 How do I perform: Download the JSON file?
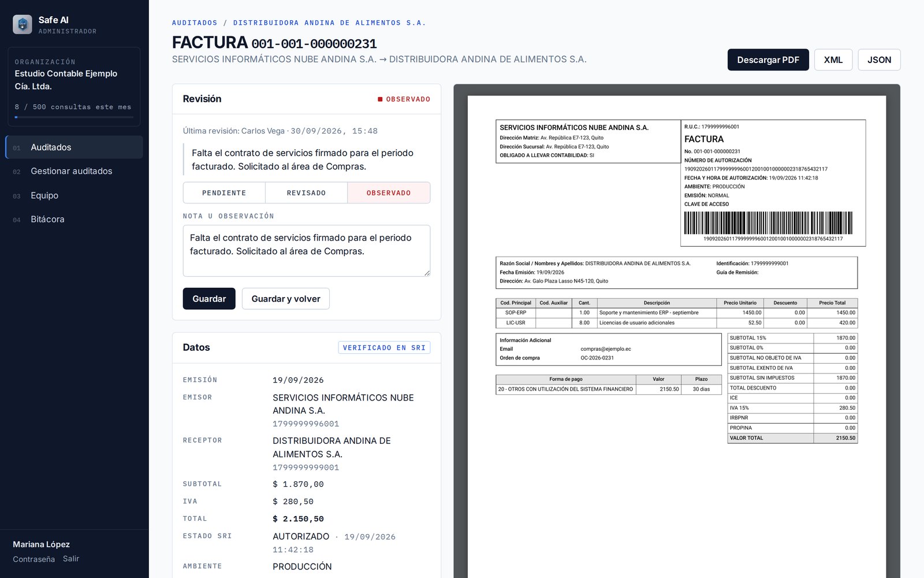click(x=879, y=60)
